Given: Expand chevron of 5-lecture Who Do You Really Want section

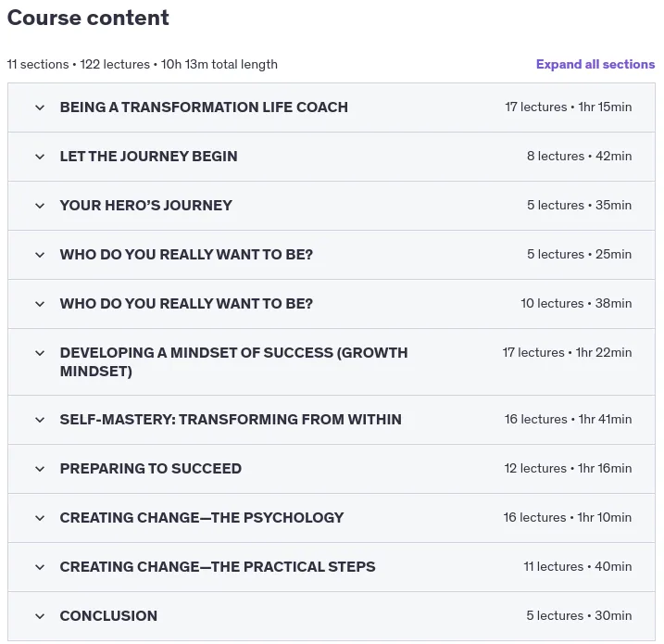Looking at the screenshot, I should pos(40,255).
